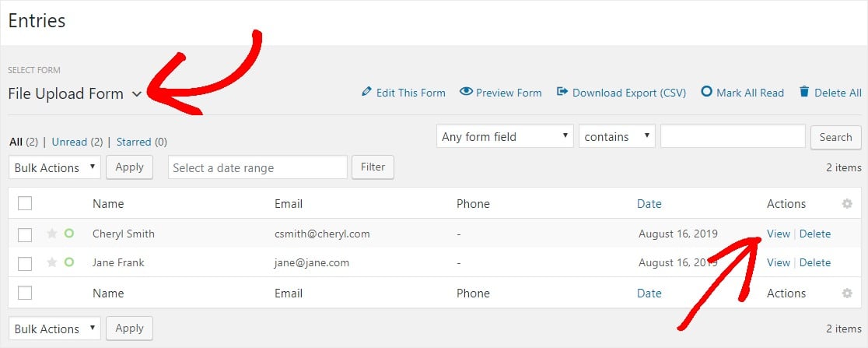Star the Cheryl Smith entry
868x348 pixels.
[x=52, y=234]
